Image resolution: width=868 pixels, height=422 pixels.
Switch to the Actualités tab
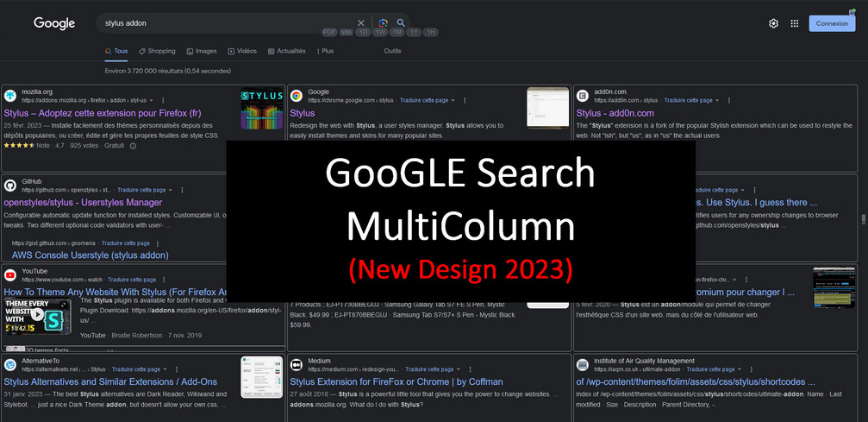[287, 51]
